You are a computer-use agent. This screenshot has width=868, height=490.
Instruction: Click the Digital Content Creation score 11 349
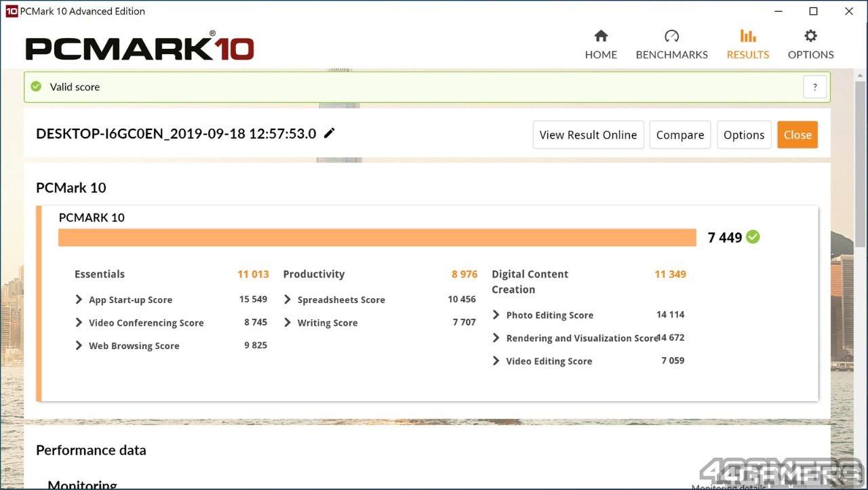pyautogui.click(x=670, y=274)
